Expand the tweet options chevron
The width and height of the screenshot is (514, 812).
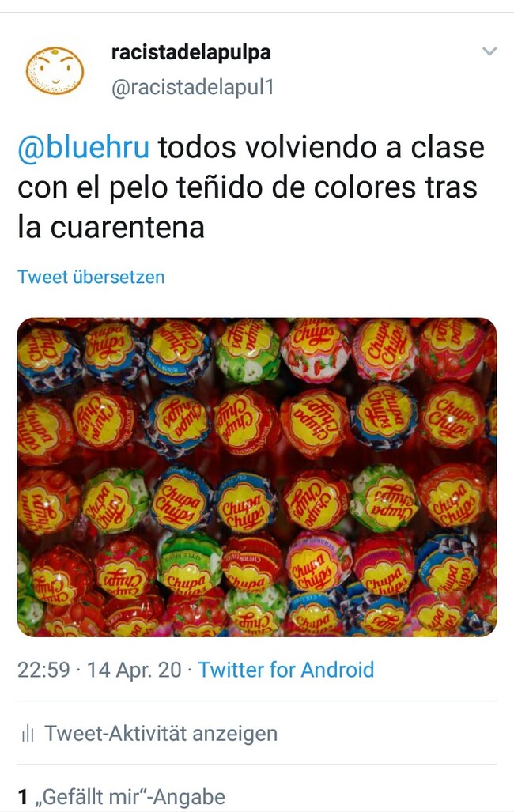pos(489,51)
